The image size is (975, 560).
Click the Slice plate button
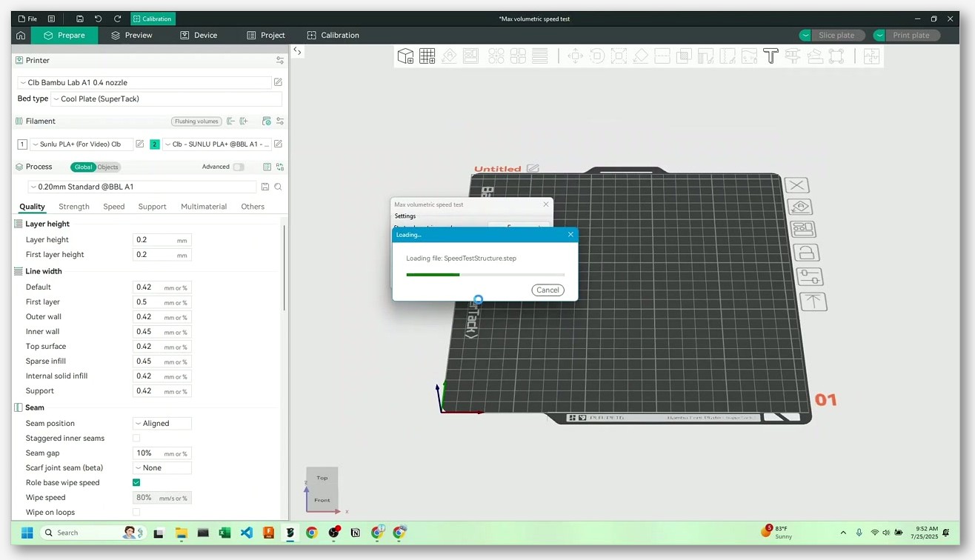837,35
